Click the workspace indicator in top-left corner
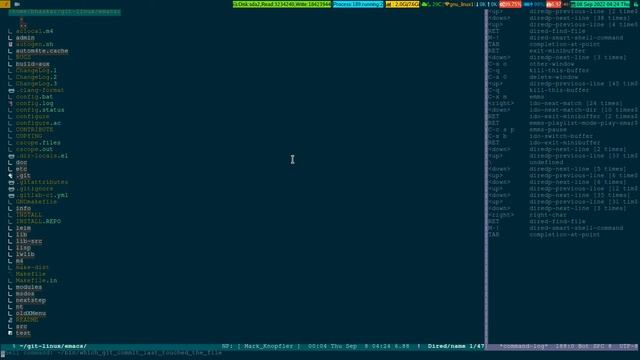This screenshot has width=640, height=360. (5, 4)
